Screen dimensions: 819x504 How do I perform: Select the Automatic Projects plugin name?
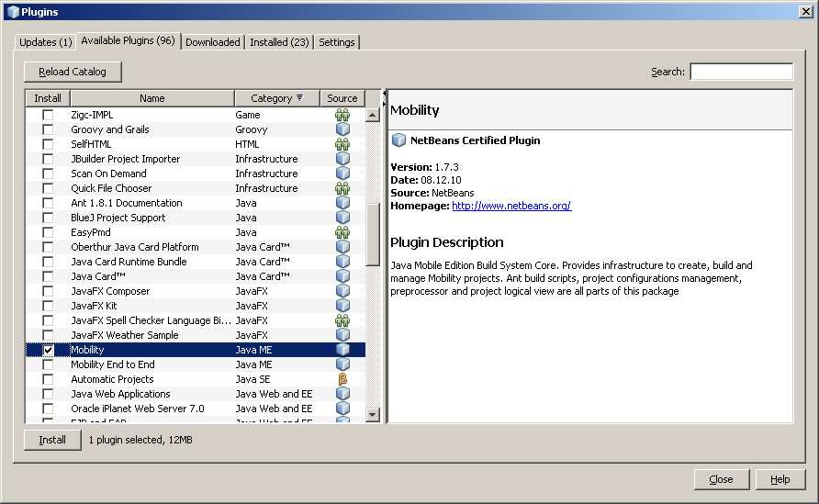(112, 379)
